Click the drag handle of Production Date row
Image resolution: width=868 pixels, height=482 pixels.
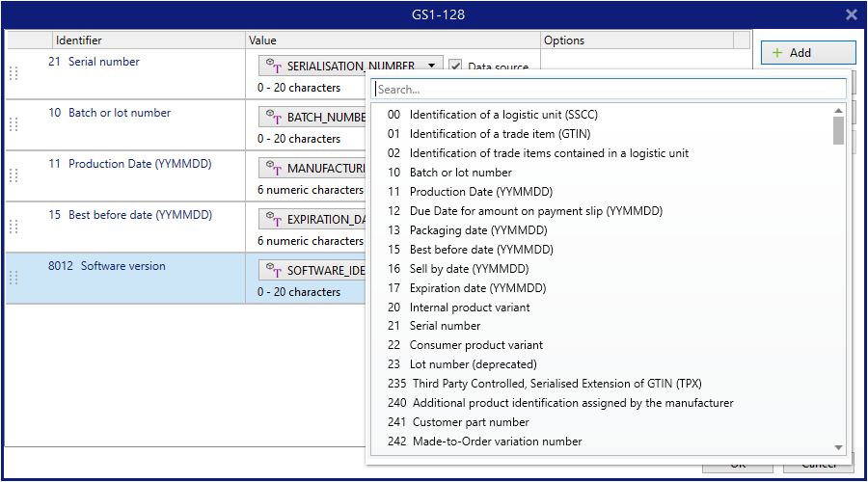(x=14, y=175)
